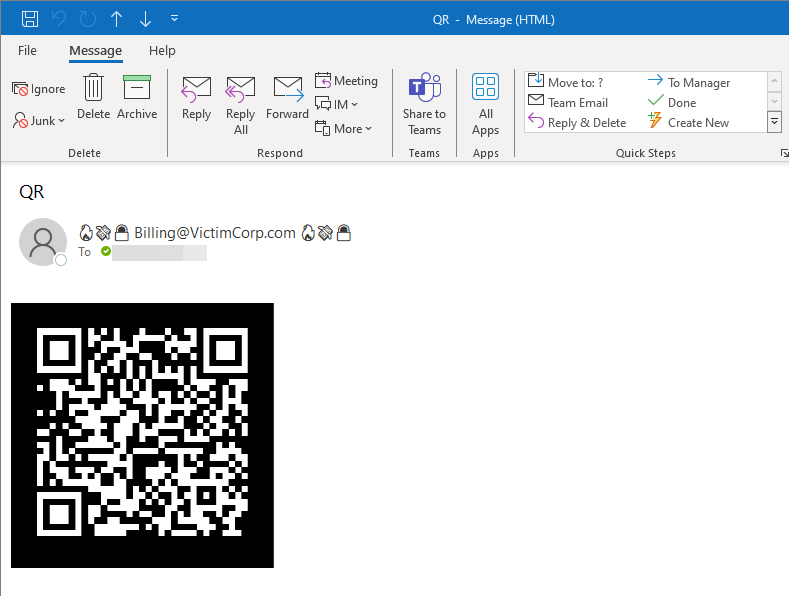
Task: Expand More respond actions
Action: click(x=343, y=128)
